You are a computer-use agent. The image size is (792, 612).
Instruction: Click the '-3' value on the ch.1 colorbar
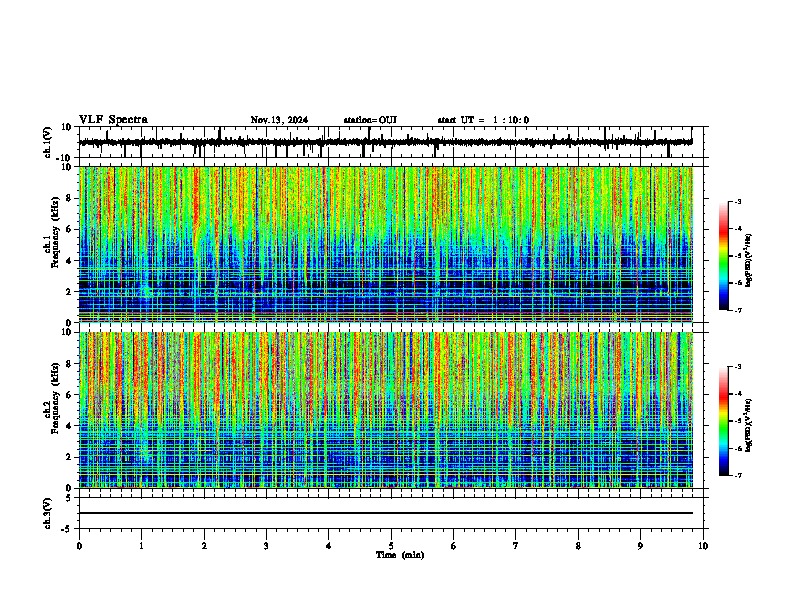(x=737, y=201)
